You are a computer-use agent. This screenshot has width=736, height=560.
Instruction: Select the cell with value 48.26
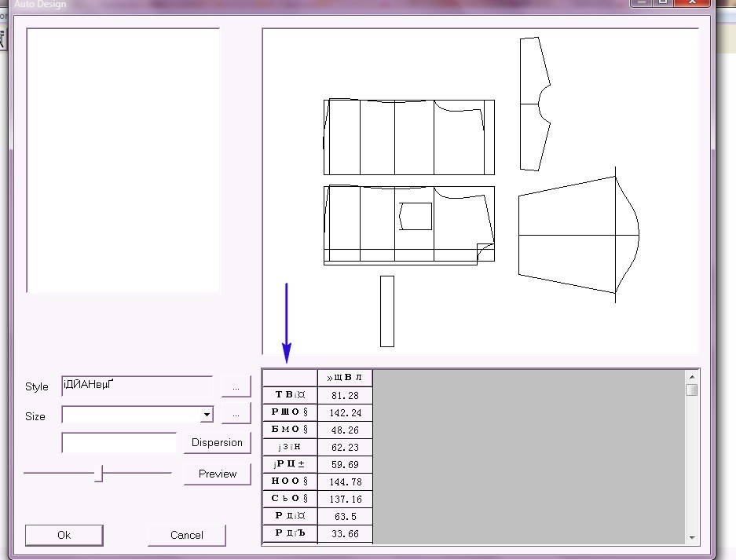pos(345,430)
